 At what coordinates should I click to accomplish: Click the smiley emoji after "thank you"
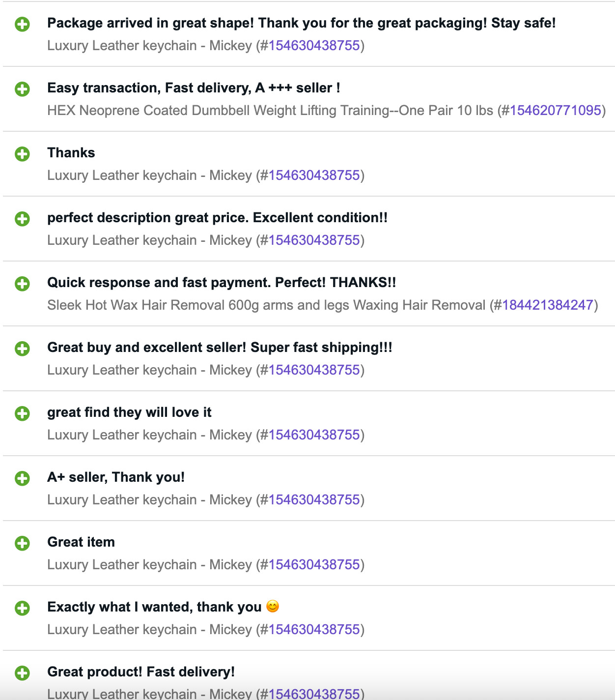click(x=273, y=607)
